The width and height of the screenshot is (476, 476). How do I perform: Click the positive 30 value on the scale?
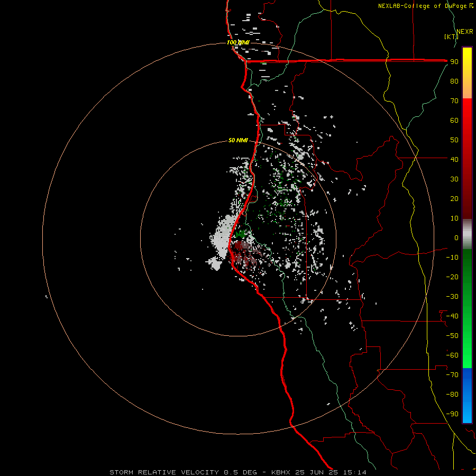(x=454, y=179)
